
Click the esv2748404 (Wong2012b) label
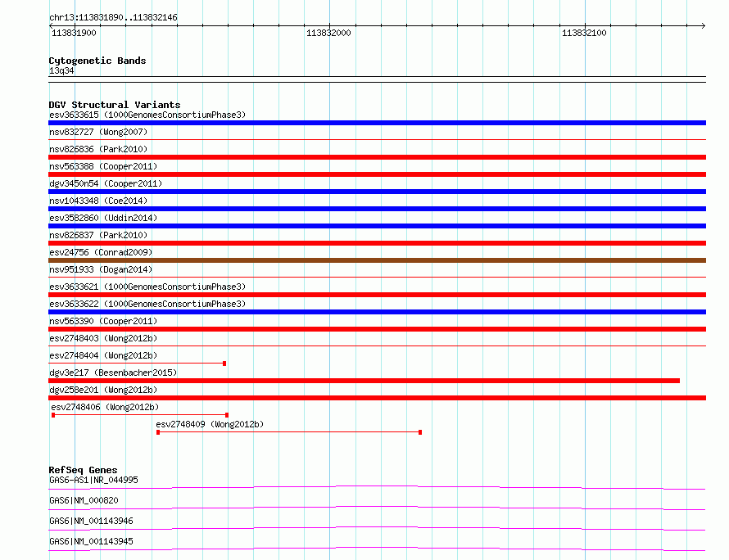click(103, 355)
